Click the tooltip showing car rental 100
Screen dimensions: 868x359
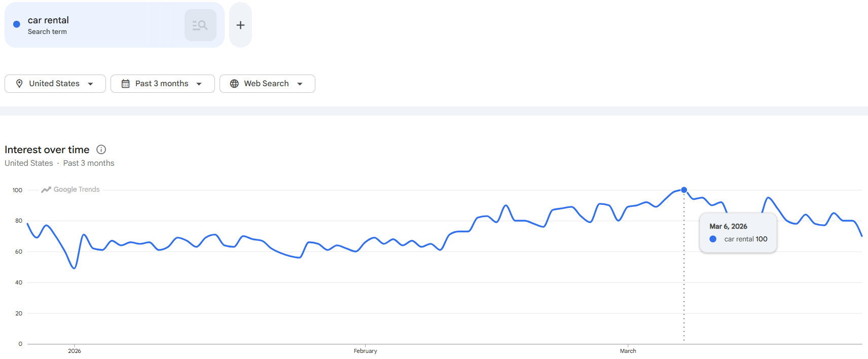738,233
